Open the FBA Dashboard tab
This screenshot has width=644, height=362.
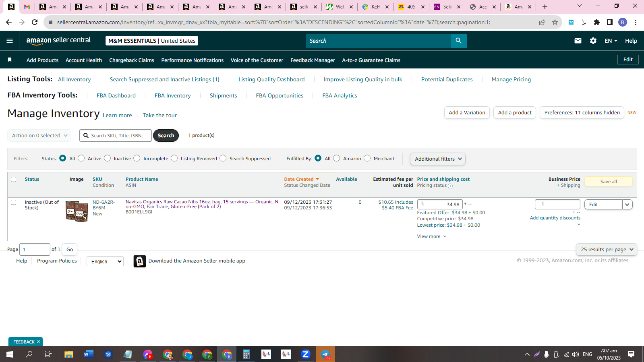(x=116, y=95)
